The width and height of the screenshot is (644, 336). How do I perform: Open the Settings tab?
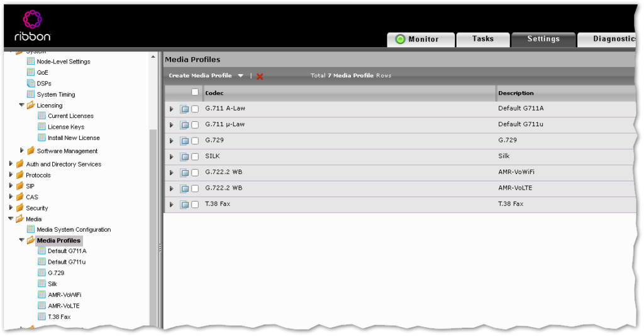(543, 40)
